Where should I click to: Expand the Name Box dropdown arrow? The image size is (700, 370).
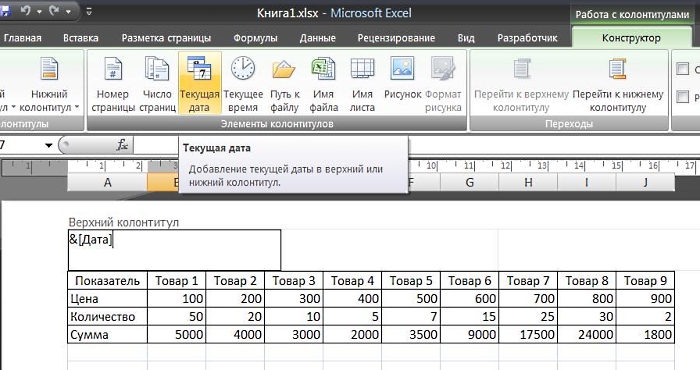point(49,145)
